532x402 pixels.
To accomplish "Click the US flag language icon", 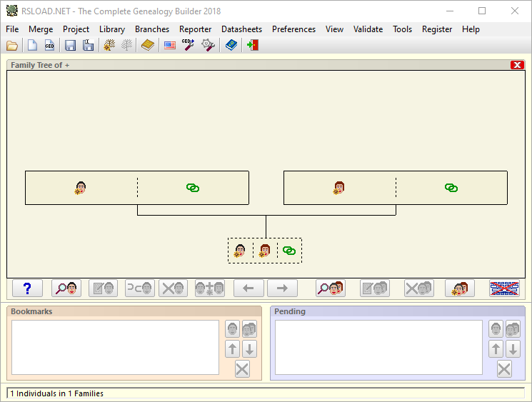I will (x=170, y=45).
